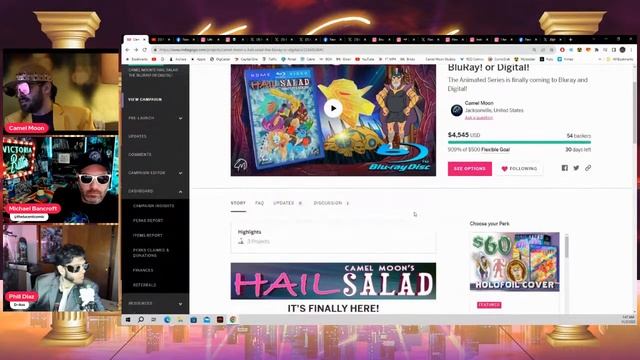Click the Highlights projects card
Screen dimensions: 640x360
tap(333, 237)
